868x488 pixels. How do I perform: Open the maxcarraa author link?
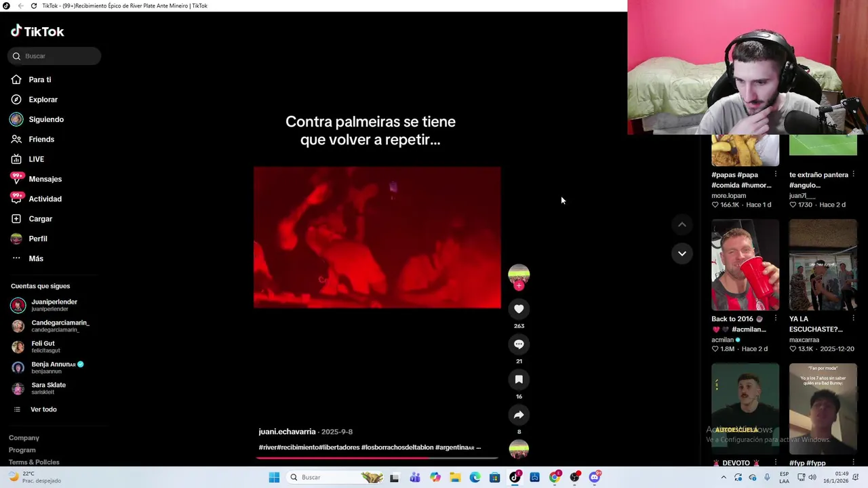click(x=804, y=340)
